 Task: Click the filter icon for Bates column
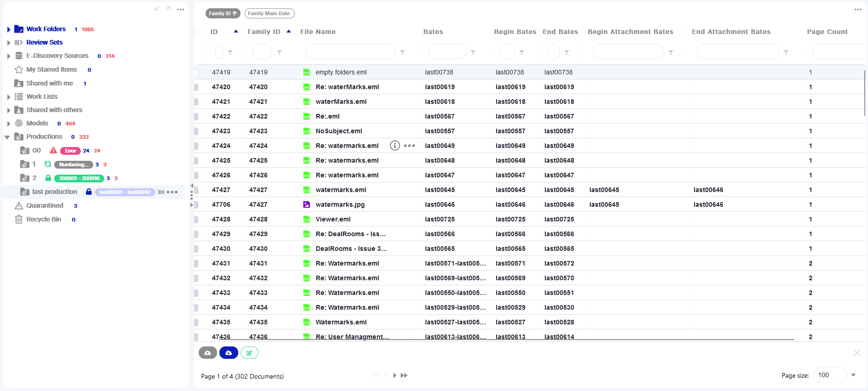473,52
